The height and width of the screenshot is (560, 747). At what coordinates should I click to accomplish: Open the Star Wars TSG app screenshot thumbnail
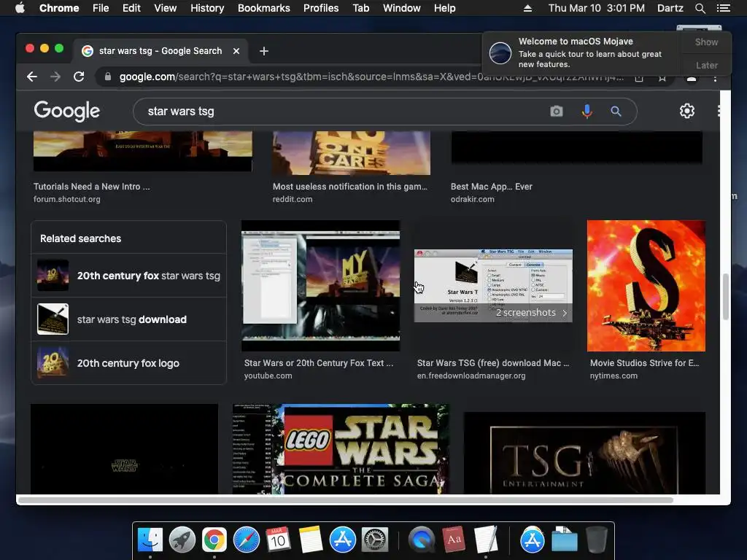point(493,286)
